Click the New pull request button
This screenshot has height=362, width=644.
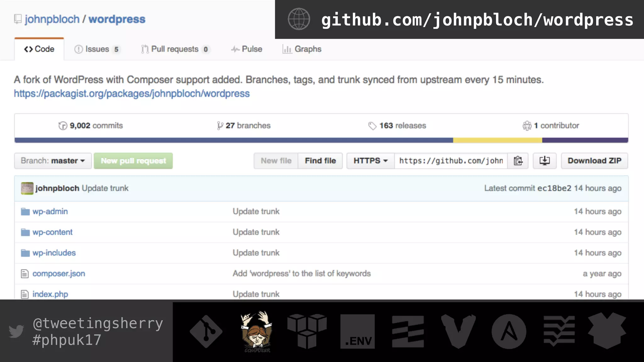133,161
